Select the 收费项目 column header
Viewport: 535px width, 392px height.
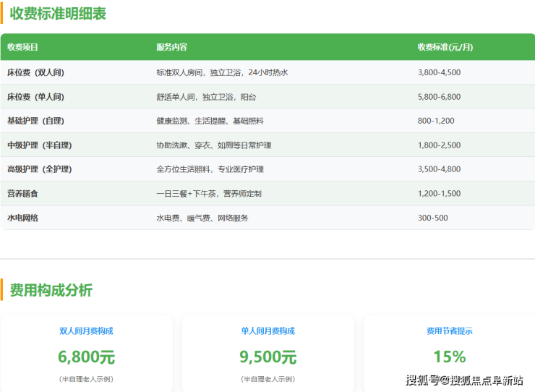tap(22, 47)
